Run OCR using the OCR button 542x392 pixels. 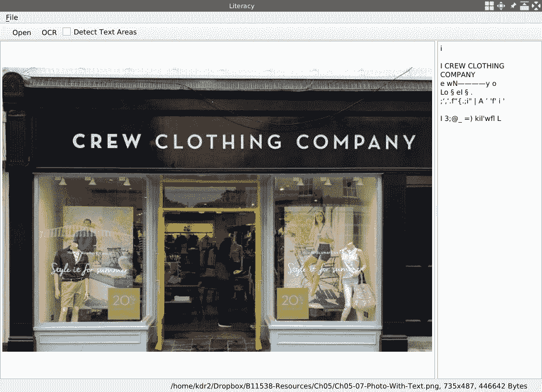pos(49,32)
